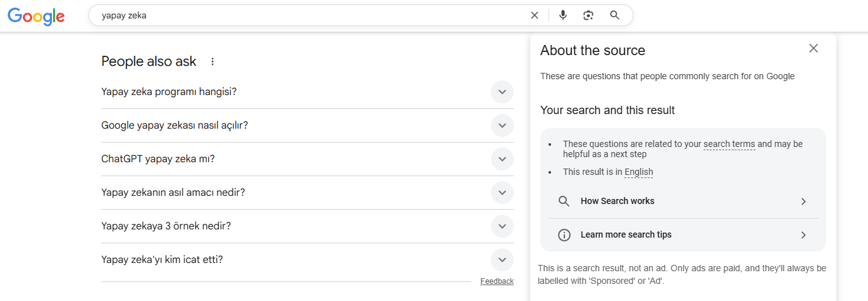Screen dimensions: 868x301
Task: Expand 'Google yapay zekası nasıl açılır?' chevron
Action: [x=502, y=125]
